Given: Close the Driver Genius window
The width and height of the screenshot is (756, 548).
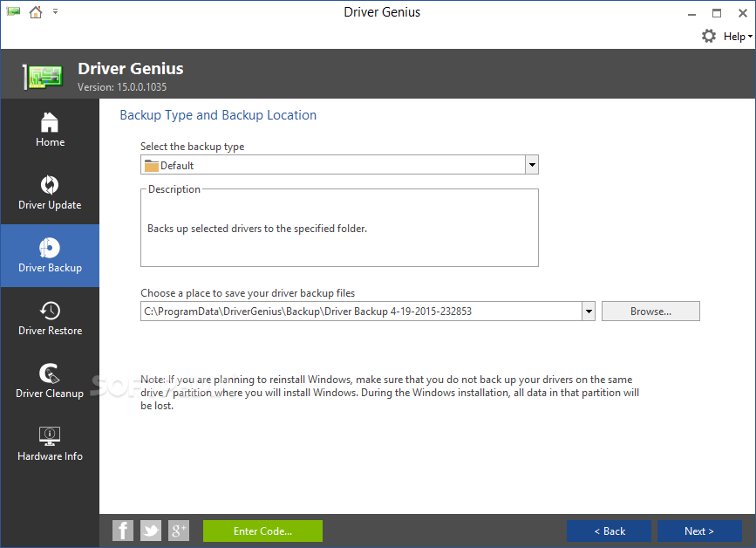Looking at the screenshot, I should coord(743,13).
